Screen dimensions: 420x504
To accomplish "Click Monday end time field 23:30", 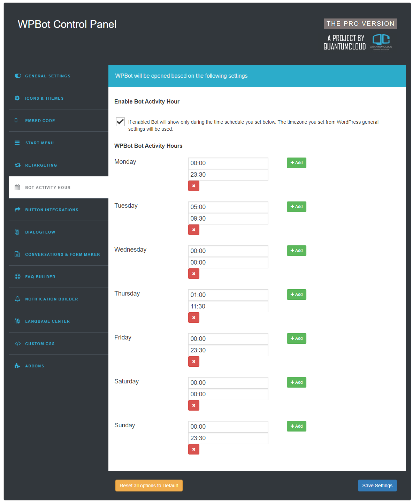I will tap(228, 175).
